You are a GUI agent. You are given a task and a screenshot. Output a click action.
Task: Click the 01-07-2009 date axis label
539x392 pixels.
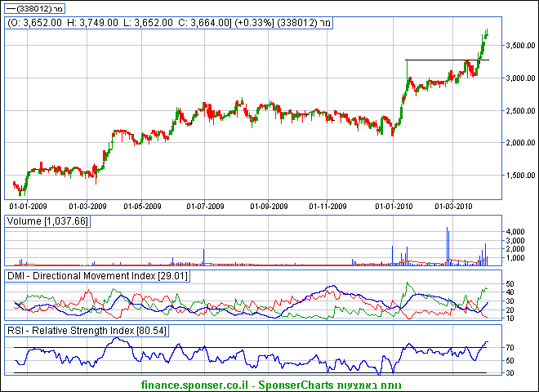pos(206,207)
